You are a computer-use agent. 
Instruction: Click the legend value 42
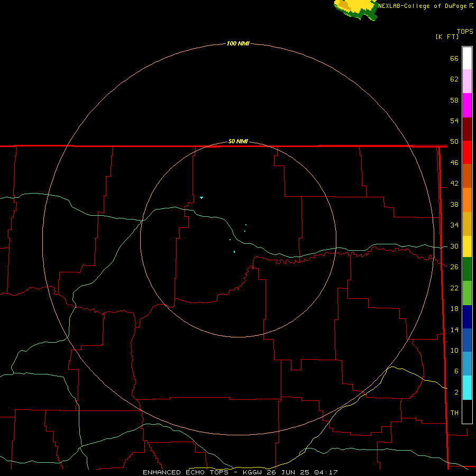coord(454,184)
